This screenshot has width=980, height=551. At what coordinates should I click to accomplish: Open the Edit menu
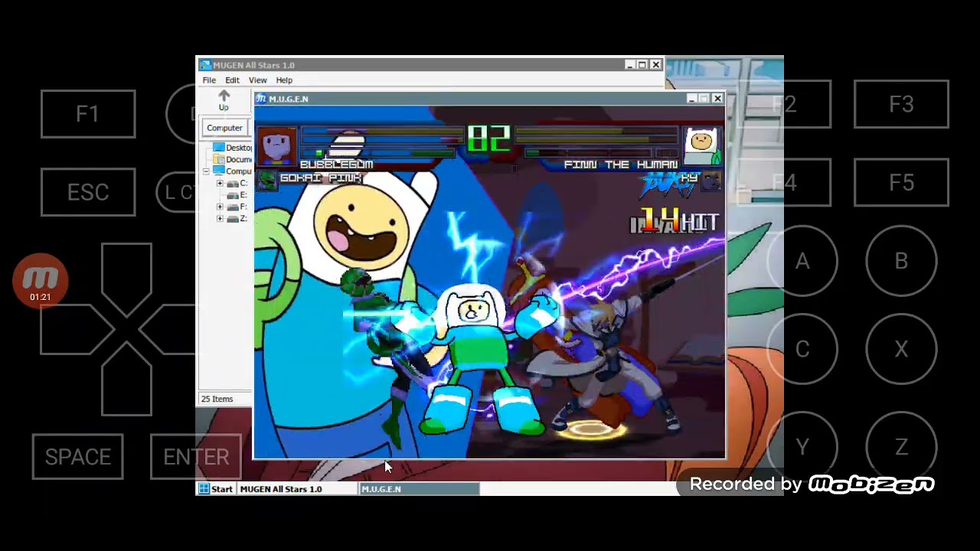pos(232,80)
